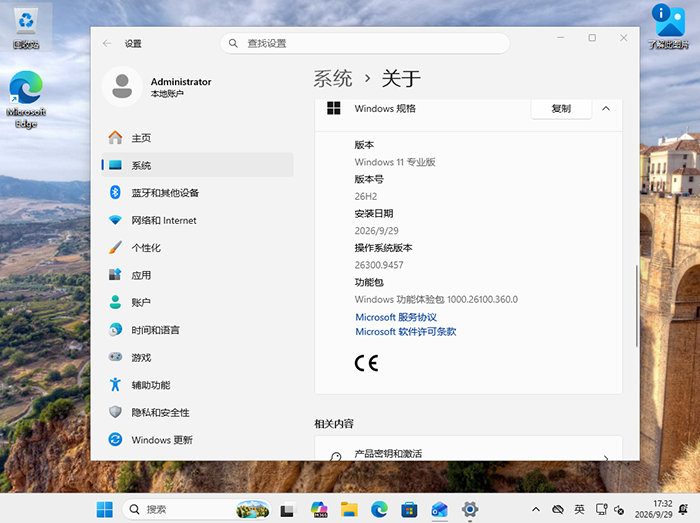Click the version value 26H2

[366, 196]
